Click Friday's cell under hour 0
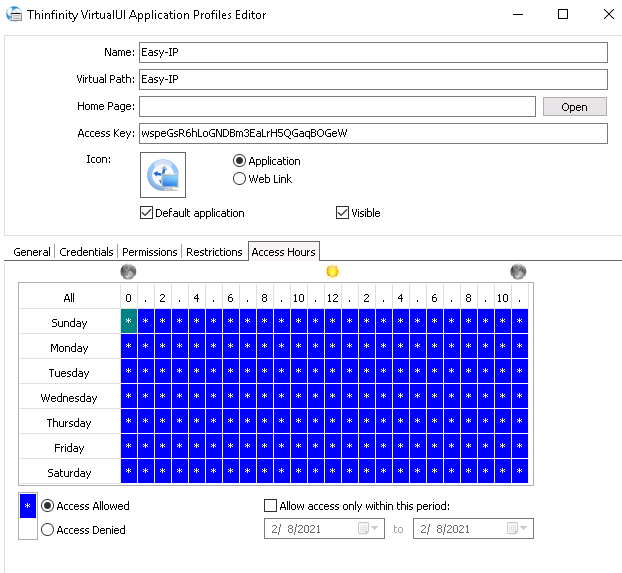Image resolution: width=622 pixels, height=573 pixels. click(129, 446)
